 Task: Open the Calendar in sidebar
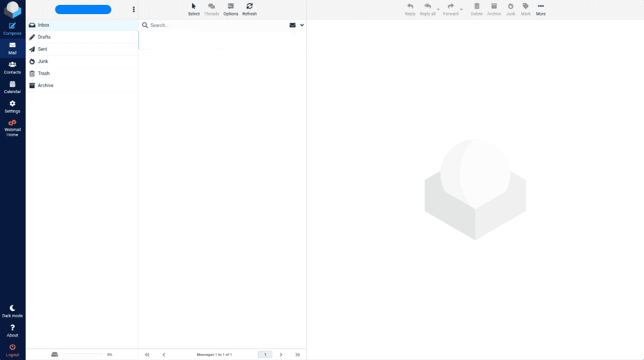pos(12,87)
